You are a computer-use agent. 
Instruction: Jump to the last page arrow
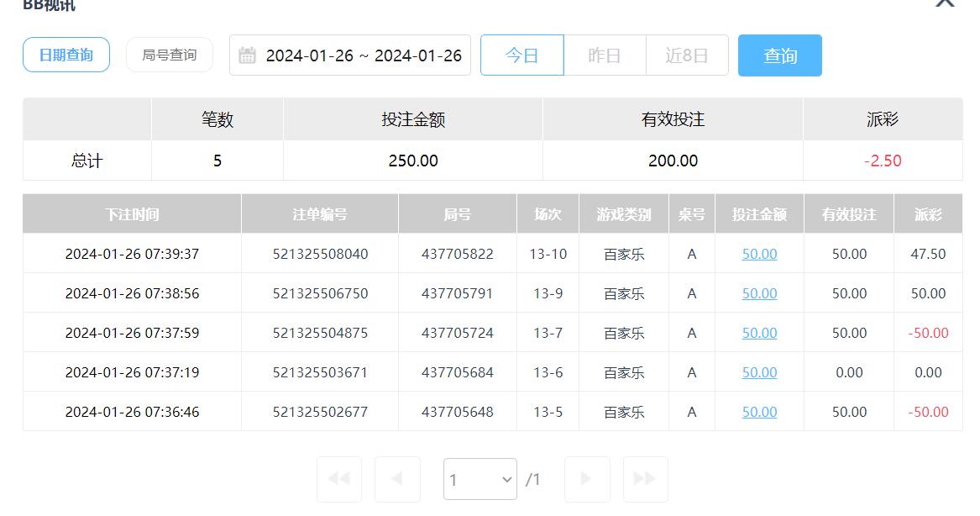coord(645,478)
